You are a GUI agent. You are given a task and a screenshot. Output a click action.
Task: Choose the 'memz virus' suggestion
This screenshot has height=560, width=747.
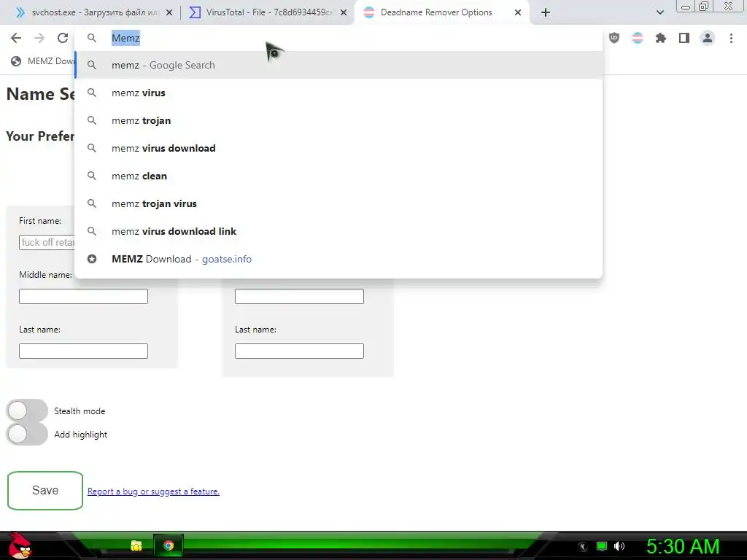(338, 93)
